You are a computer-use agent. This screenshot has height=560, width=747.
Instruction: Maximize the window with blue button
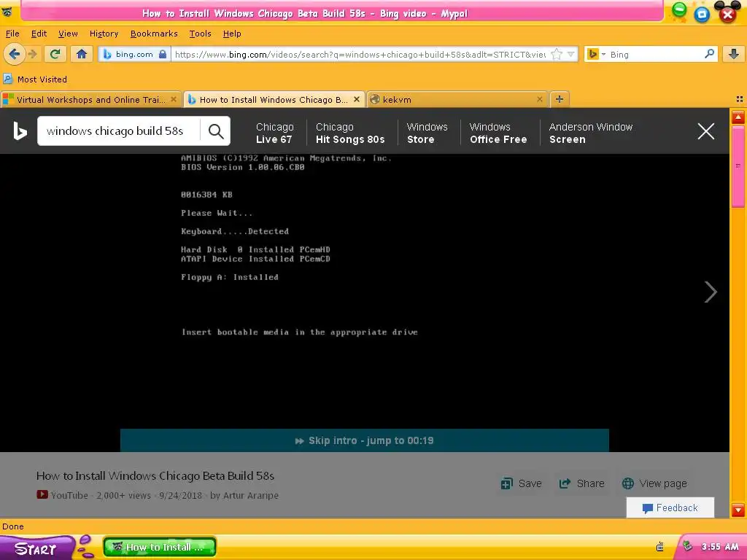point(702,15)
